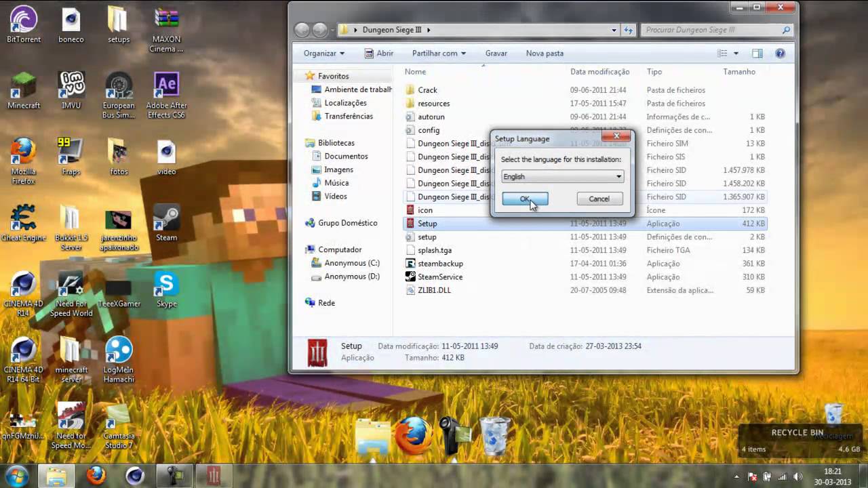Open Firefox from the dock

[x=414, y=435]
